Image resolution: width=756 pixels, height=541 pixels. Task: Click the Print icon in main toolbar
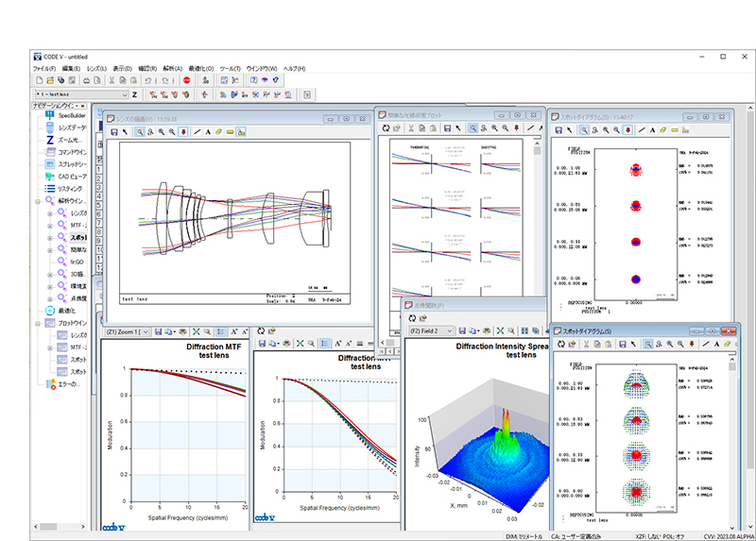coord(86,80)
